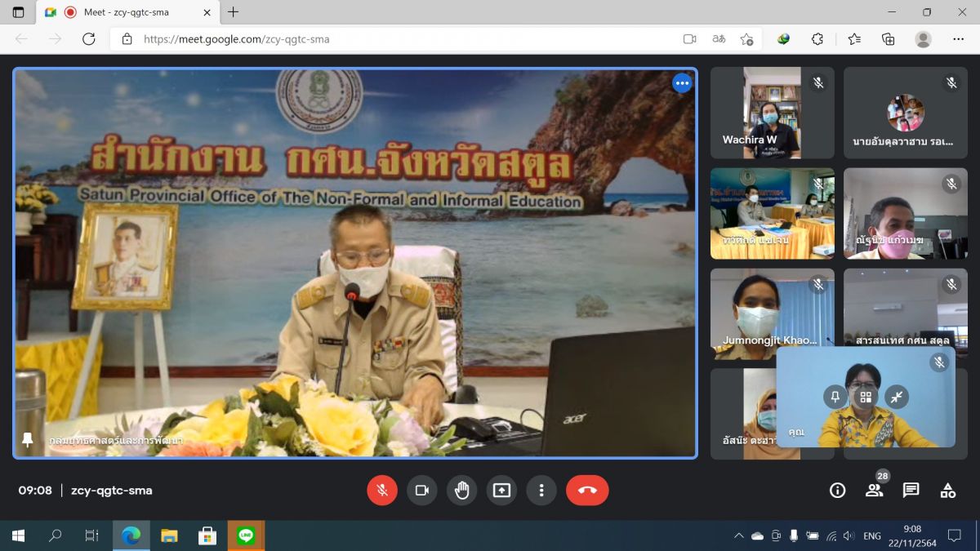The height and width of the screenshot is (551, 980).
Task: Open the chat panel
Action: [911, 491]
